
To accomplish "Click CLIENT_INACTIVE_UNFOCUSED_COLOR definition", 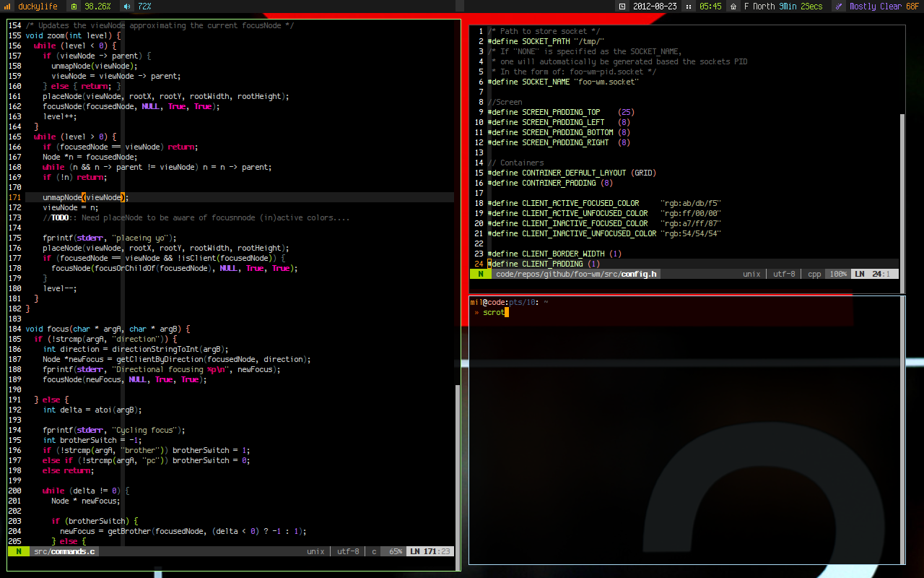I will (x=605, y=233).
